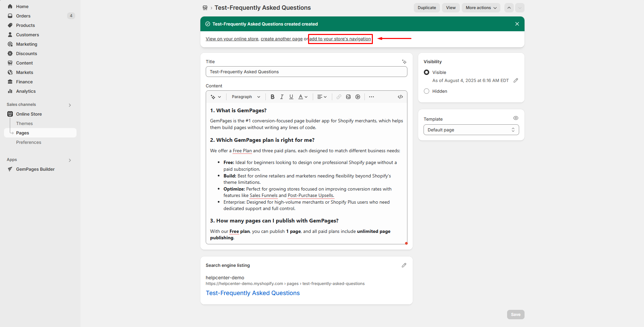
Task: Preview template with the eye icon
Action: 516,118
